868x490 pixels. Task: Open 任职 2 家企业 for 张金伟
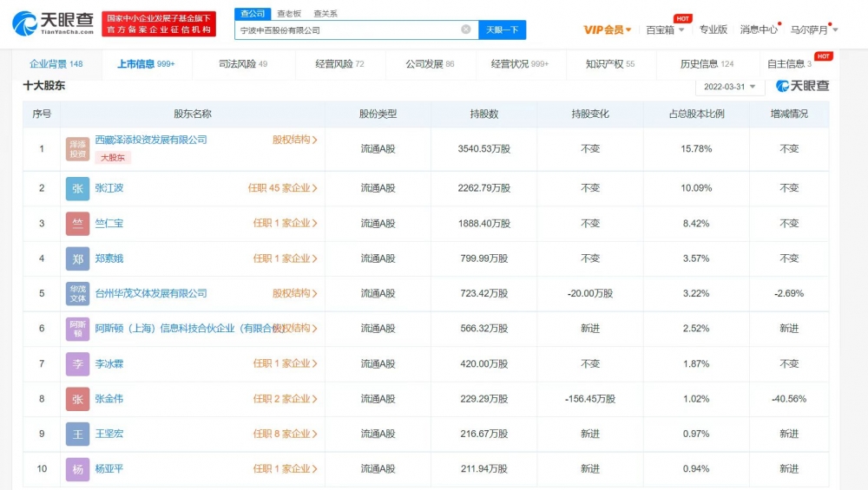(285, 399)
